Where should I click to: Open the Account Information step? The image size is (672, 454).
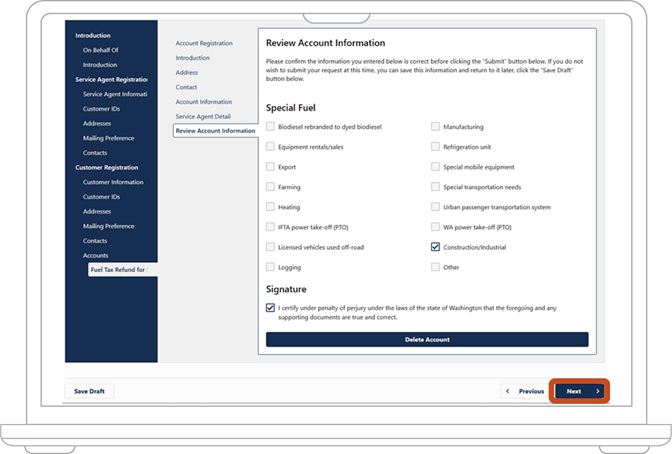point(204,102)
